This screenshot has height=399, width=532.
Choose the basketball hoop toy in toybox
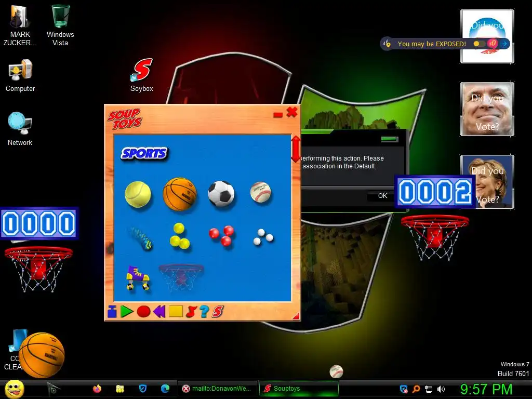[x=181, y=278]
